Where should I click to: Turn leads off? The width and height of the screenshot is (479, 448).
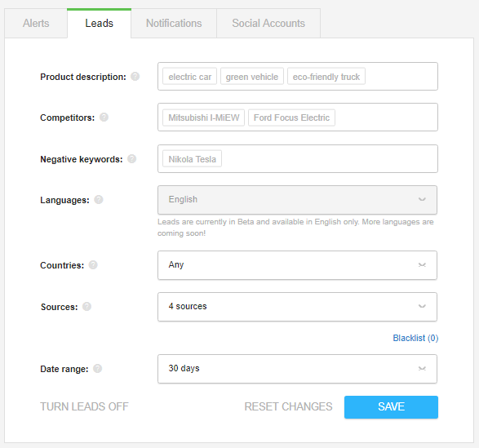click(84, 406)
